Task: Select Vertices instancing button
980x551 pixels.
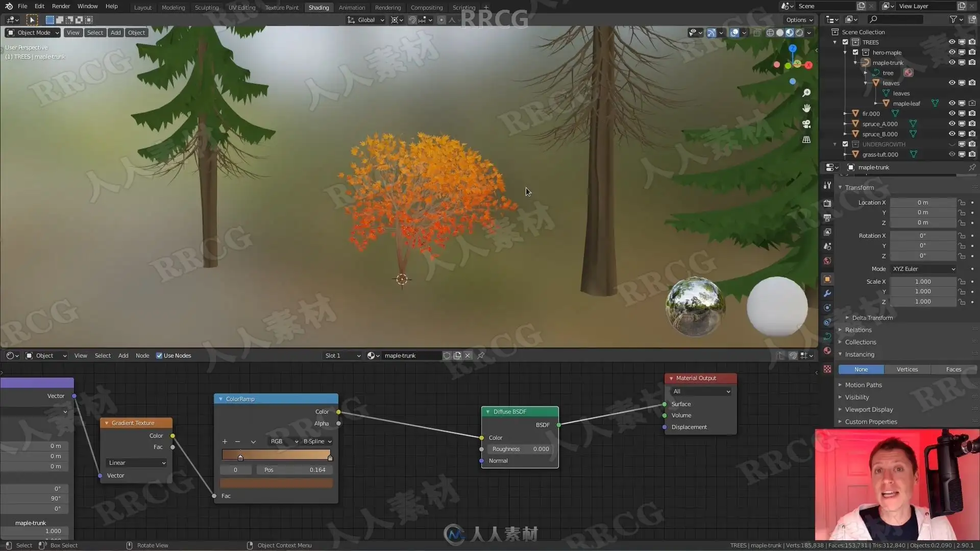Action: coord(907,369)
